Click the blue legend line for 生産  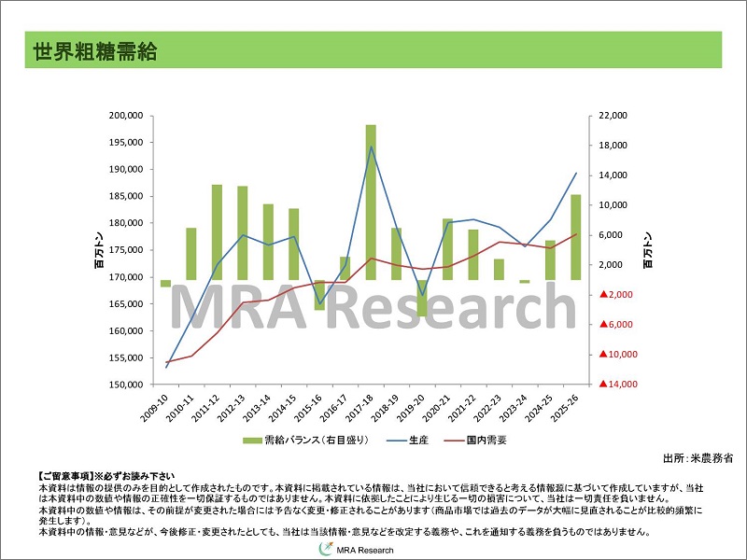click(x=396, y=441)
